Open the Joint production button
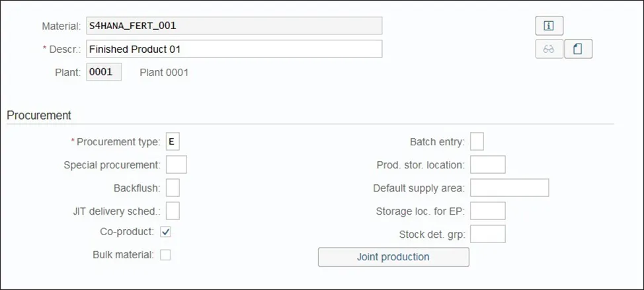 point(393,257)
